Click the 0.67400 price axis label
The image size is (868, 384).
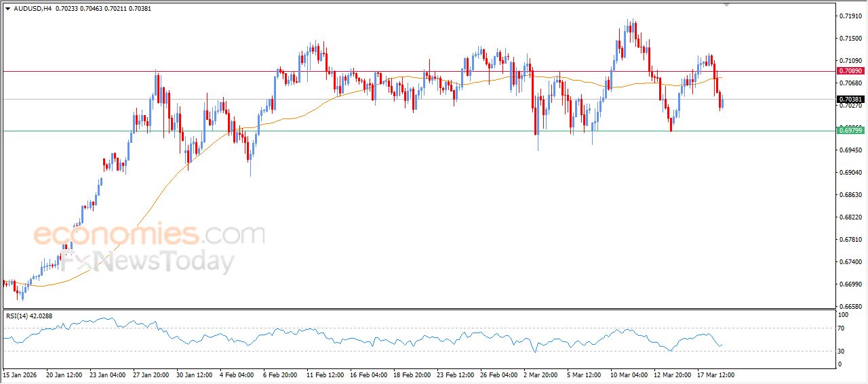click(850, 261)
